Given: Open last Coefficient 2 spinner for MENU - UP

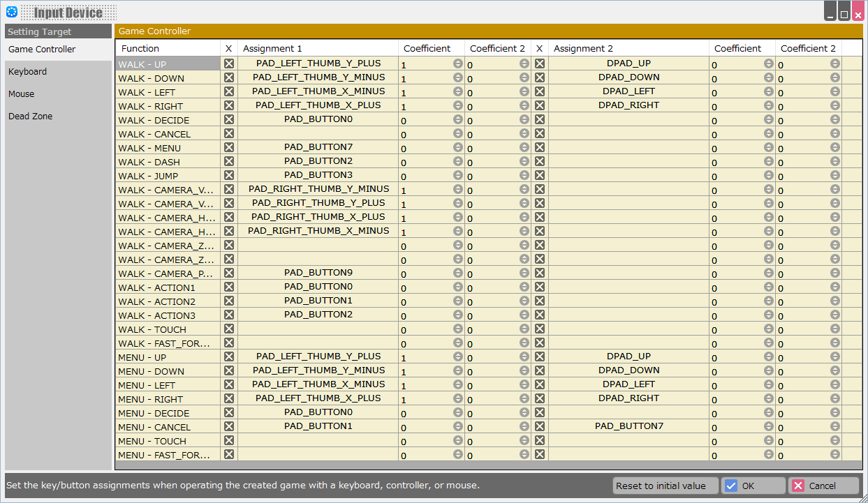Looking at the screenshot, I should tap(835, 356).
